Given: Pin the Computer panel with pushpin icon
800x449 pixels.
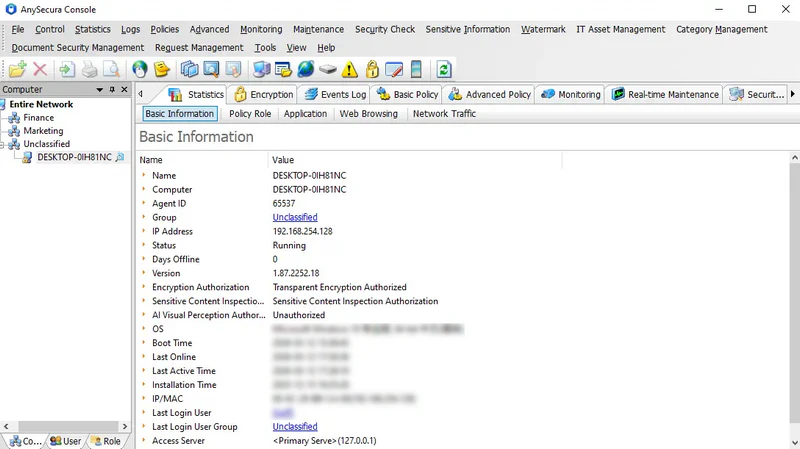Looking at the screenshot, I should tap(112, 89).
